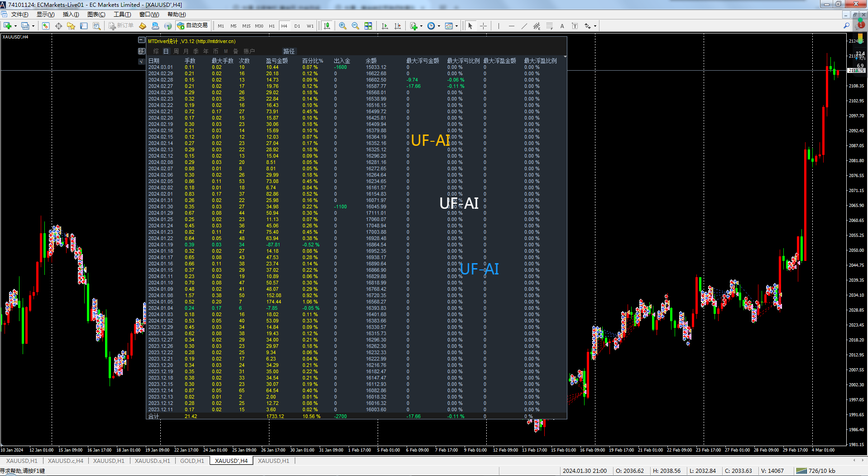This screenshot has height=476, width=868.
Task: Click the 路径 button in statistics panel
Action: click(x=289, y=51)
